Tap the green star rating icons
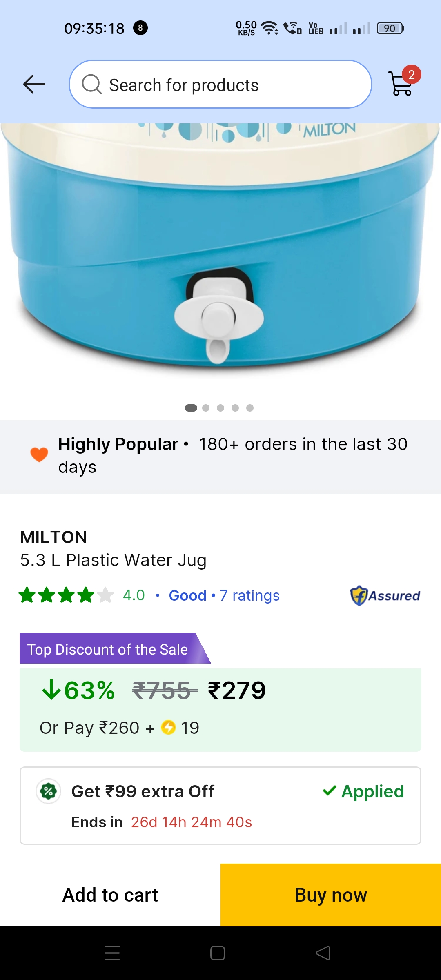 point(66,595)
